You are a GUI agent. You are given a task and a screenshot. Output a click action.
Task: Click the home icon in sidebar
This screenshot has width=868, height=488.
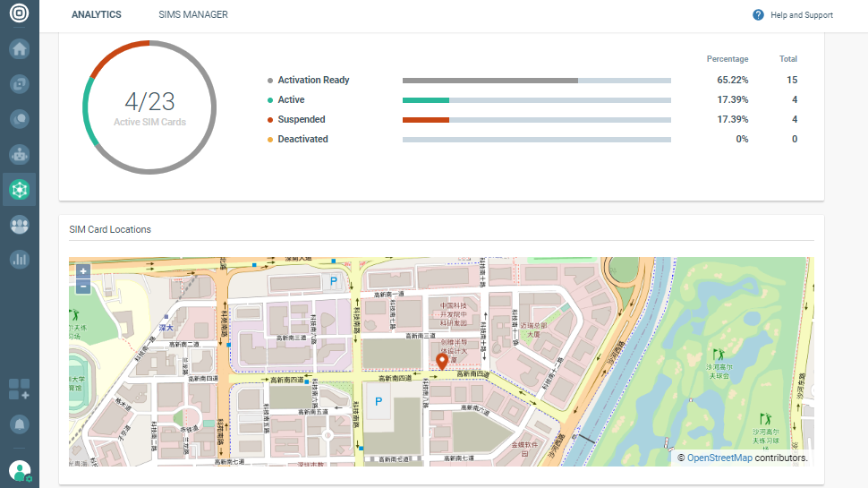coord(19,48)
